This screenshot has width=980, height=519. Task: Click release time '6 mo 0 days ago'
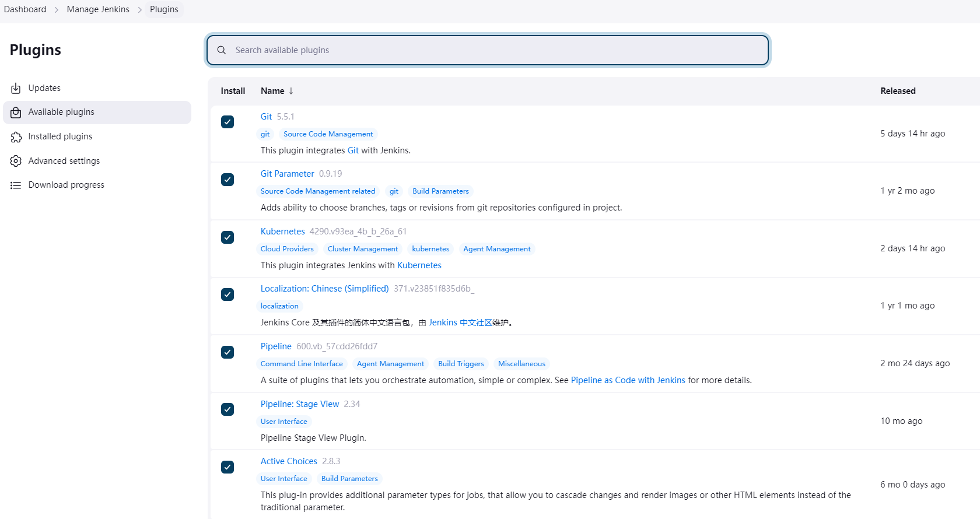point(913,485)
